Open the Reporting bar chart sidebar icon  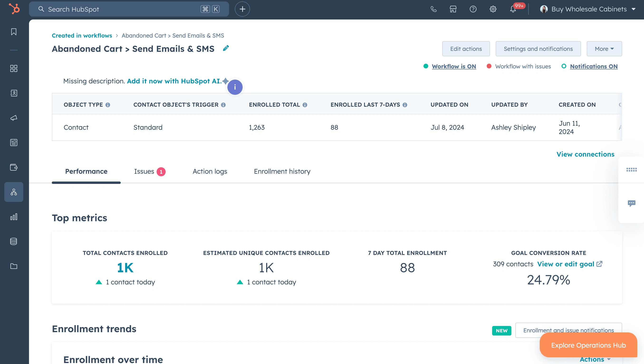point(14,217)
